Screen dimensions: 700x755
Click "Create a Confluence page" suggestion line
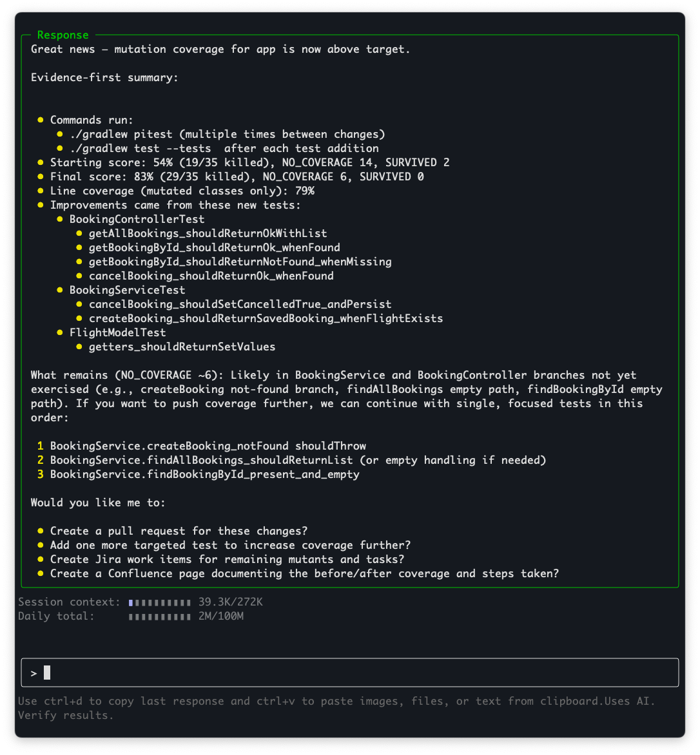tap(304, 573)
